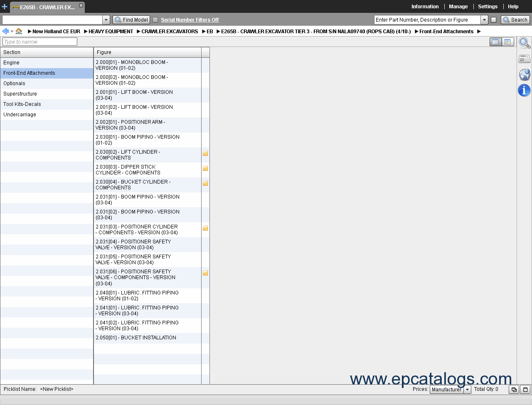Select the Superstructure section
This screenshot has width=532, height=405.
(x=47, y=94)
